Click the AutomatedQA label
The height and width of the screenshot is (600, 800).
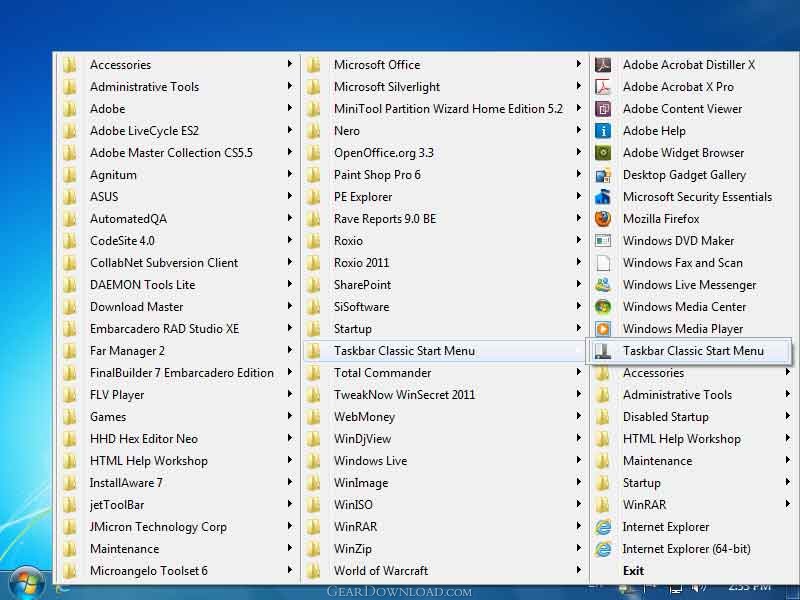(128, 219)
